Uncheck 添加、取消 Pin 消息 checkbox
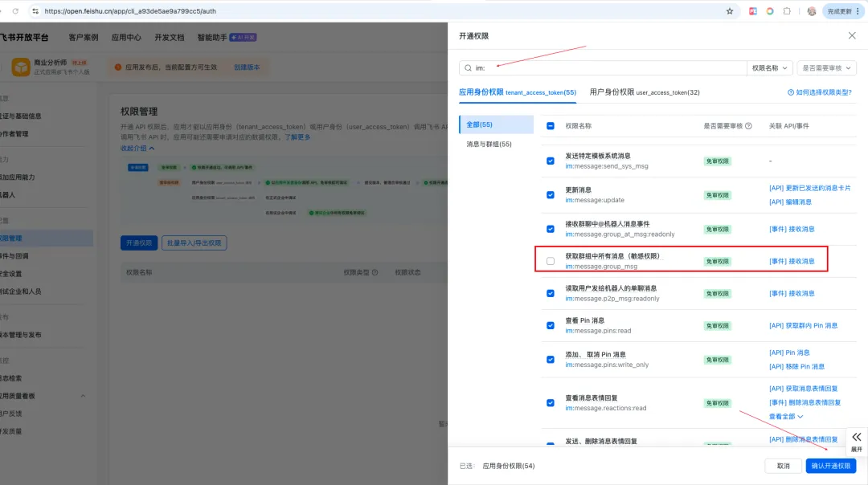 [551, 360]
